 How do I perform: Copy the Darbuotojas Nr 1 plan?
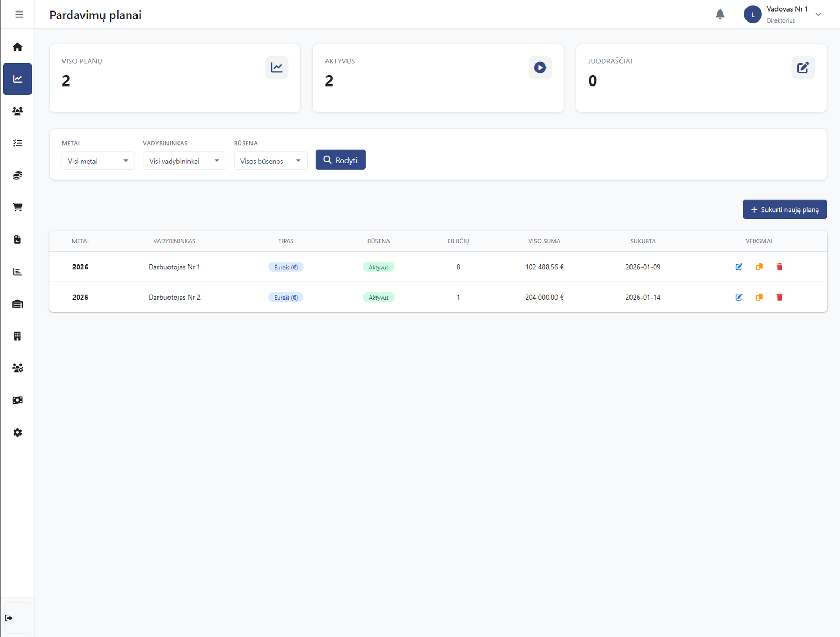tap(759, 267)
